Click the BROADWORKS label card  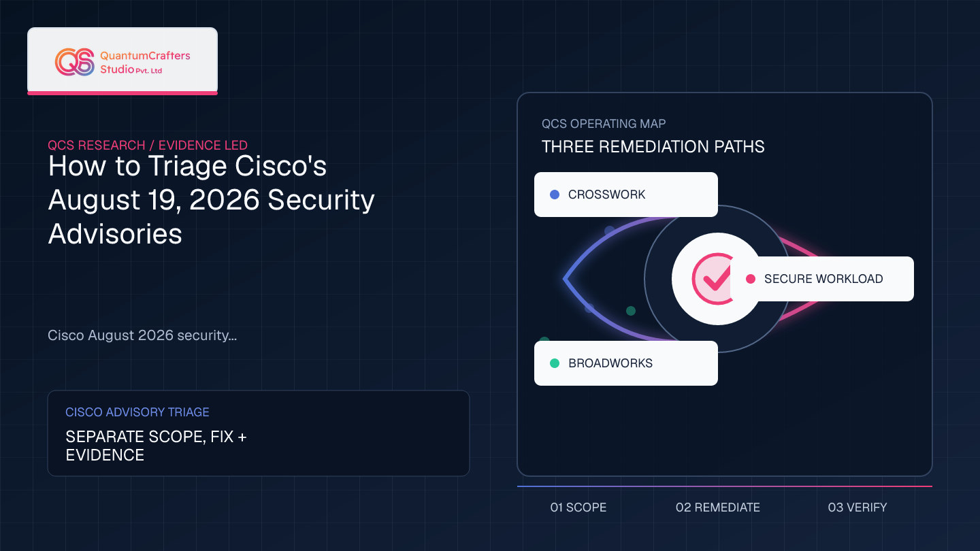(x=626, y=363)
